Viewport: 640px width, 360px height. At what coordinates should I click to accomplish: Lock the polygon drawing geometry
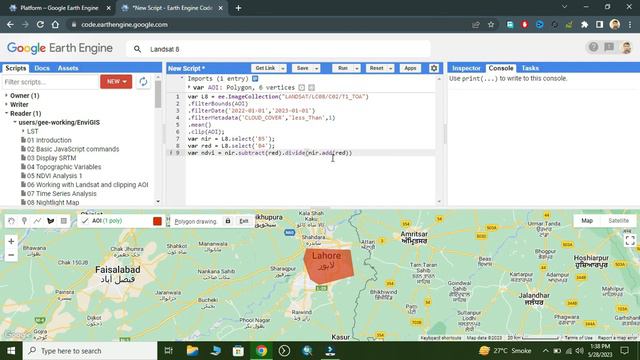coord(228,221)
